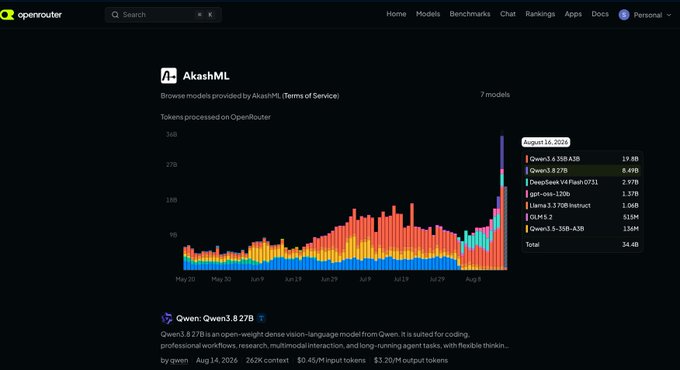The image size is (680, 370).
Task: Click the badge icon beside Qwen3.8 27B
Action: pyautogui.click(x=262, y=318)
